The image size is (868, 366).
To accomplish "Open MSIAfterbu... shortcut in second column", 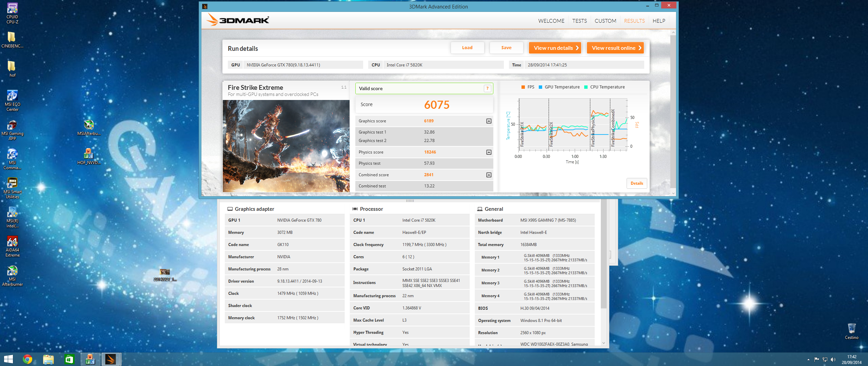I will tap(89, 127).
